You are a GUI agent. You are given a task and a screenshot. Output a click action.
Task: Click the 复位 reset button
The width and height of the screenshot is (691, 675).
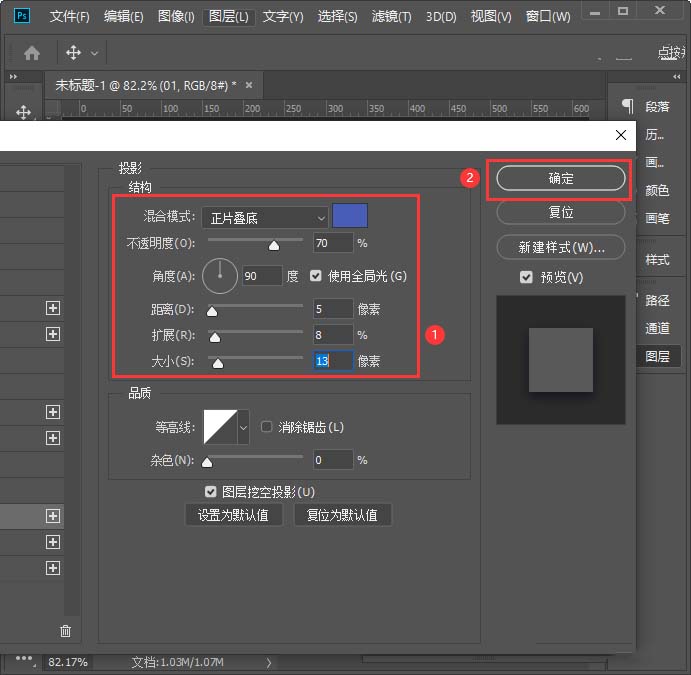[561, 212]
